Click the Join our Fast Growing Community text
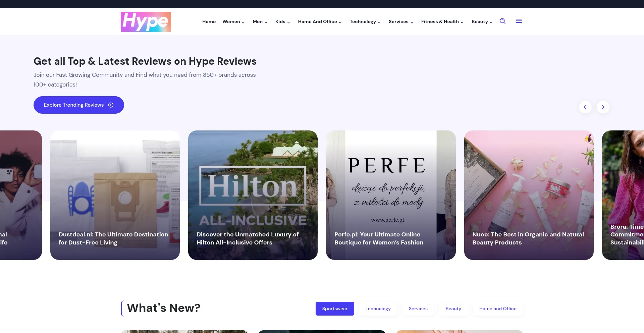Screen dimensions: 644x333 (x=145, y=80)
